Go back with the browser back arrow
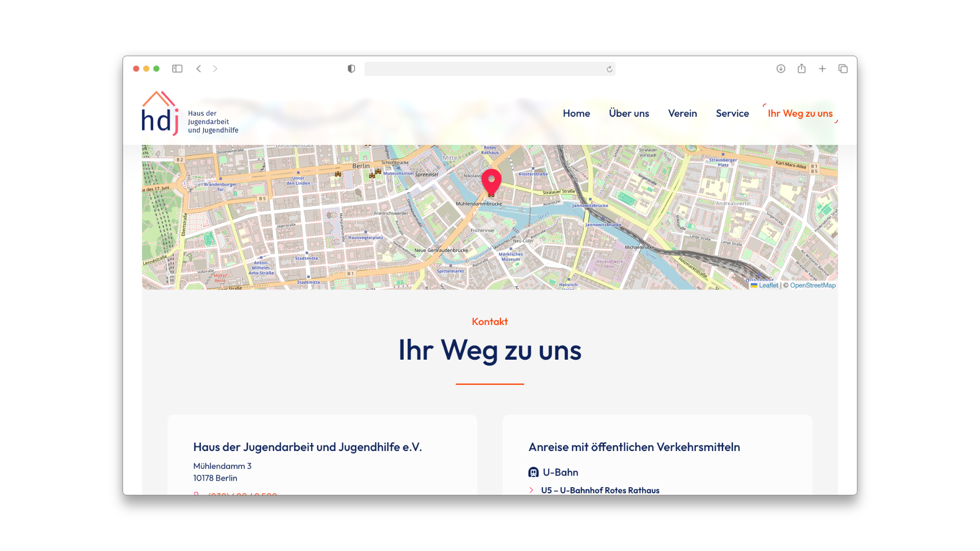Screen dimensions: 980x551 pos(199,69)
